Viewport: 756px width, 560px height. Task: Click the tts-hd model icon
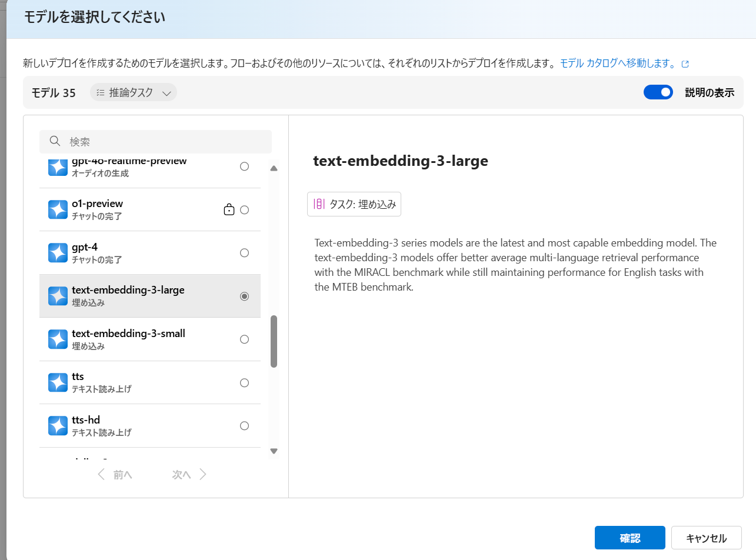(x=58, y=426)
